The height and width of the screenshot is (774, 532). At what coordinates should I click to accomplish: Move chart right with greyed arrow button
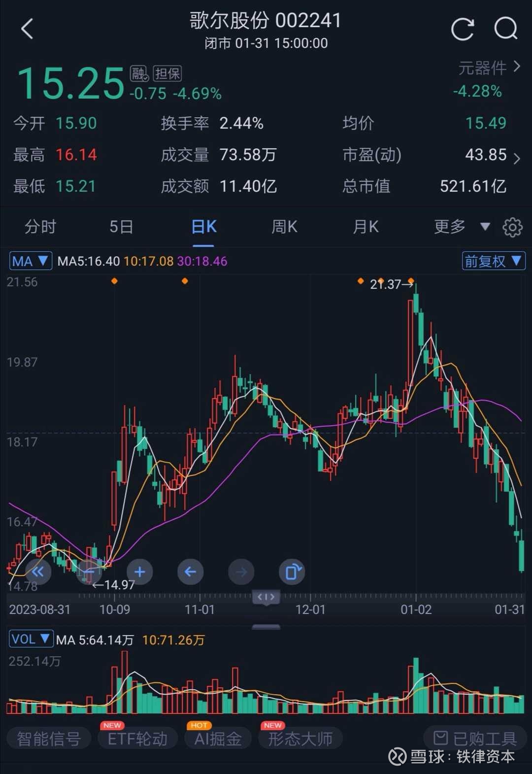coord(241,572)
